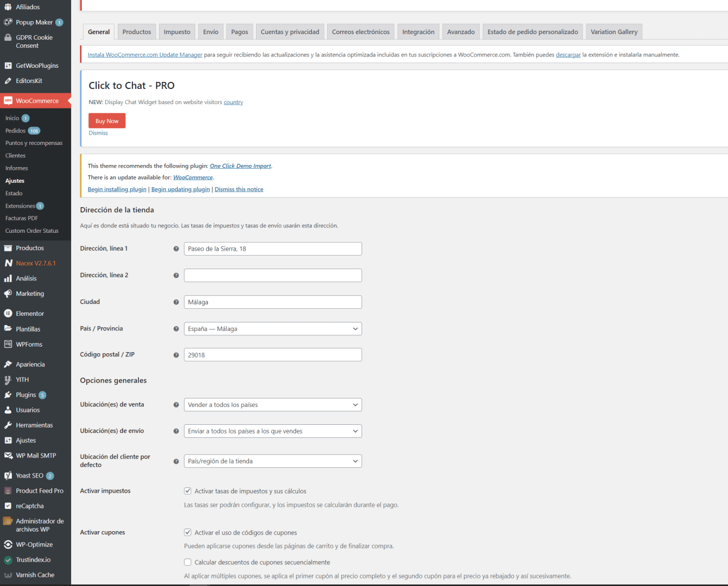The width and height of the screenshot is (728, 586).
Task: Open Ubicación(es) de venta dropdown
Action: (x=273, y=405)
